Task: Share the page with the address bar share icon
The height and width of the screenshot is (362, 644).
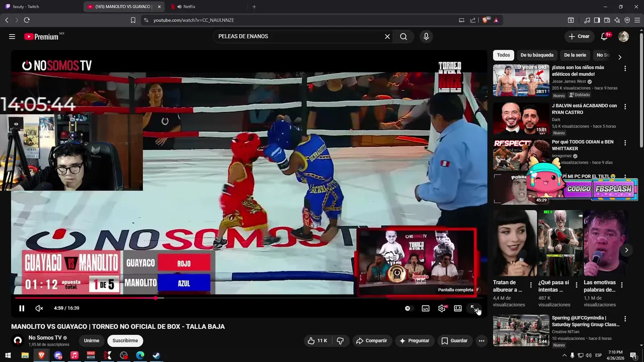Action: (x=473, y=20)
